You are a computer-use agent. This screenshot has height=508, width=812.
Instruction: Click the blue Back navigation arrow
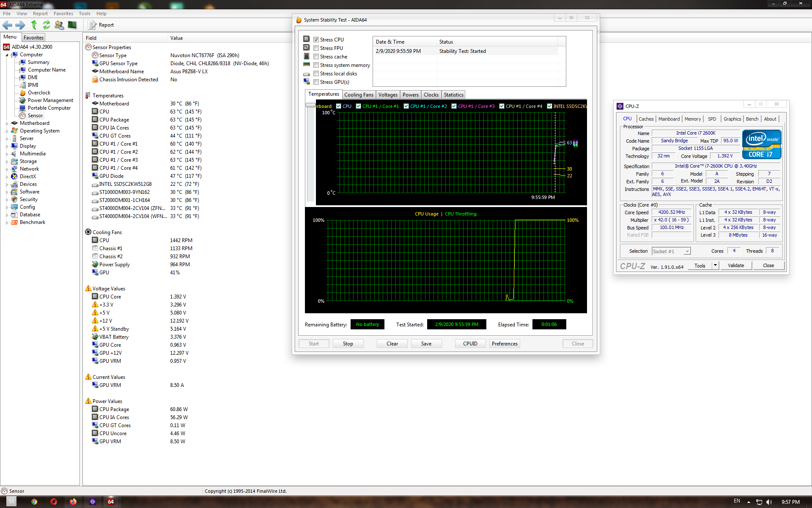point(7,25)
